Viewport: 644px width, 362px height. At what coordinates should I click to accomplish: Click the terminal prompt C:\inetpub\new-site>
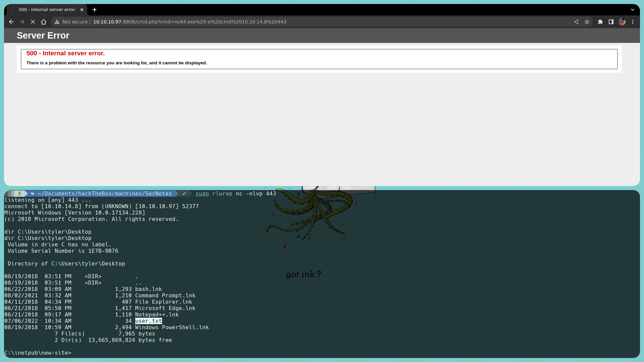[x=38, y=353]
